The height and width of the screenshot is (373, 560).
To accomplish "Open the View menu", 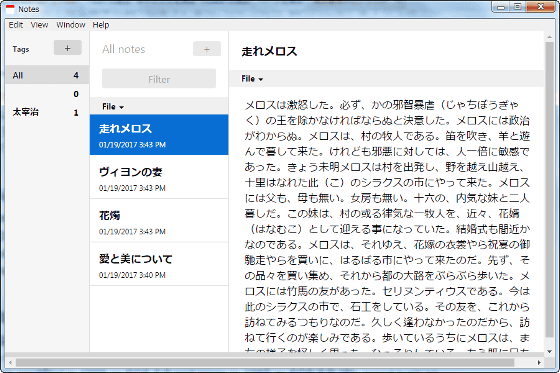I will (x=39, y=25).
